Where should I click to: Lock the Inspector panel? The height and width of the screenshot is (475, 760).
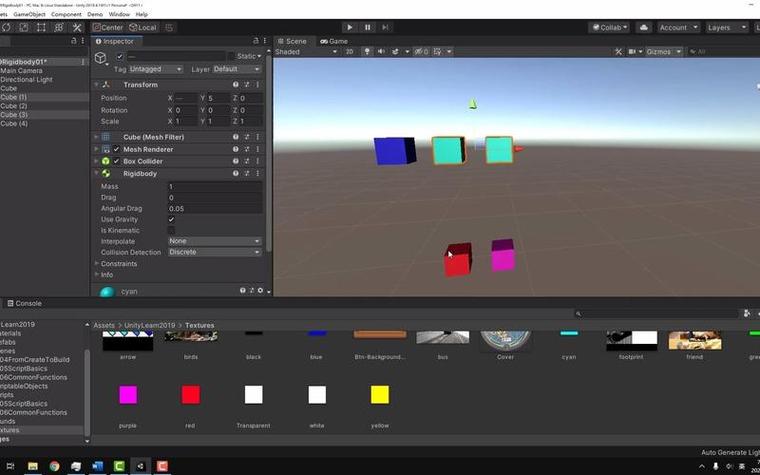pos(256,41)
